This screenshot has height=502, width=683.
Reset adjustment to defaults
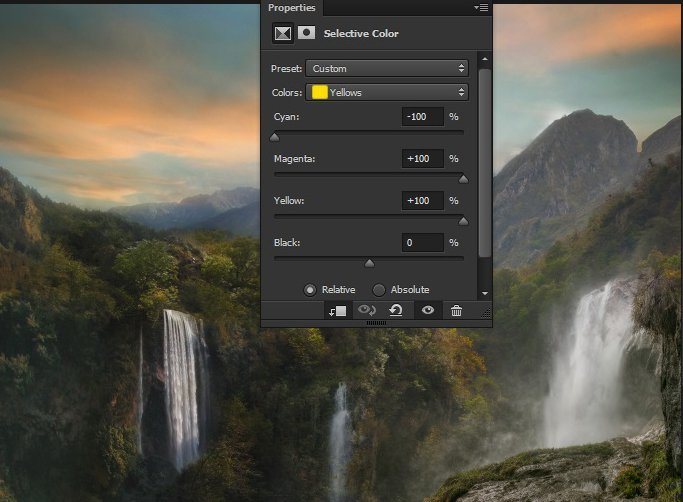pyautogui.click(x=396, y=311)
